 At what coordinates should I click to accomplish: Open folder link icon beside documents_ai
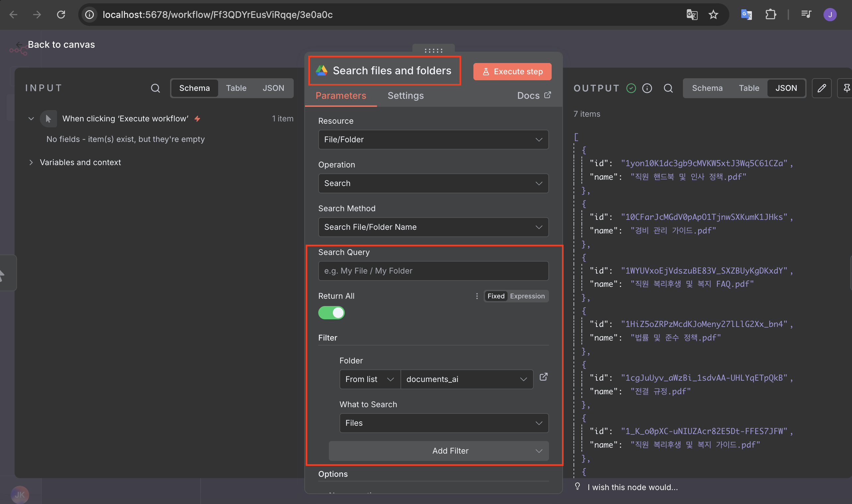[x=543, y=377]
